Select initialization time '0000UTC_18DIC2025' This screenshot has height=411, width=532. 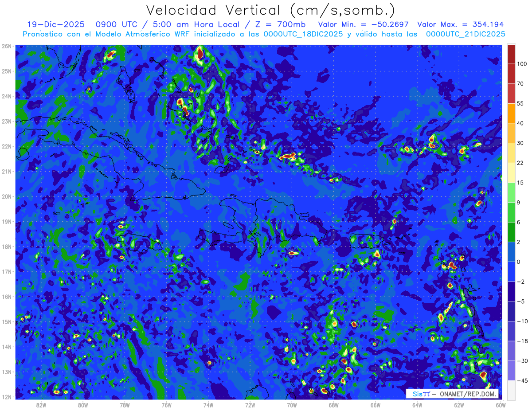click(x=303, y=34)
